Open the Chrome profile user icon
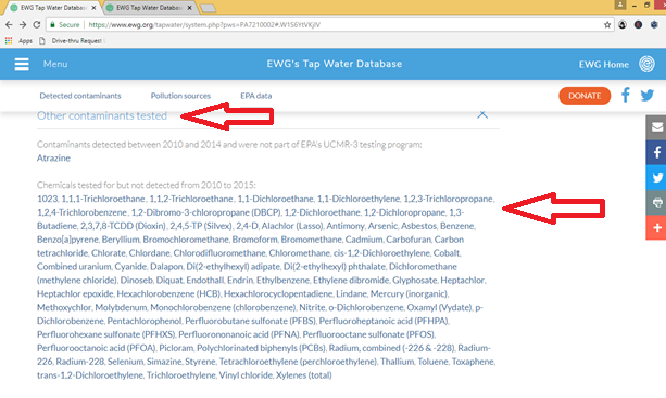Image resolution: width=666 pixels, height=398 pixels. pyautogui.click(x=620, y=5)
